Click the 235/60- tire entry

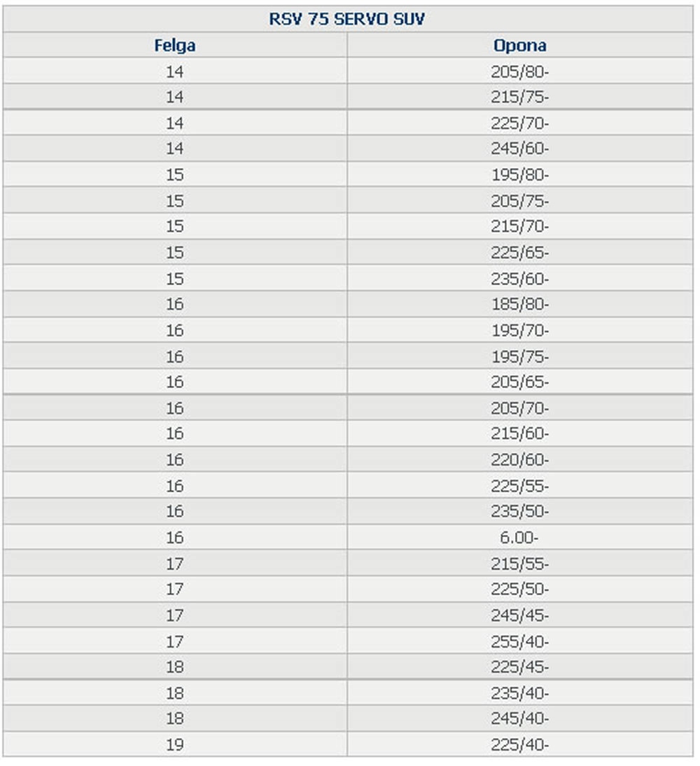pos(519,279)
